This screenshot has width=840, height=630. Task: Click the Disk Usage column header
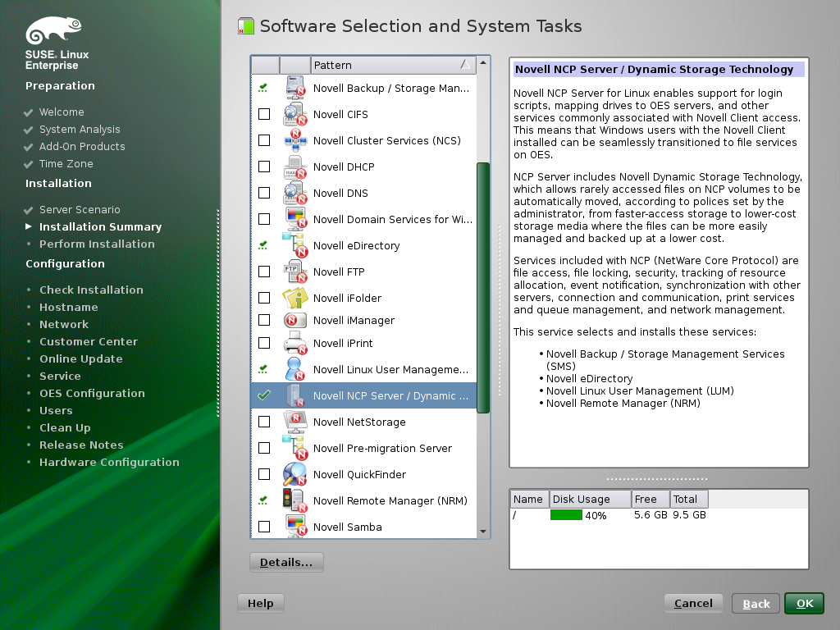pyautogui.click(x=583, y=499)
